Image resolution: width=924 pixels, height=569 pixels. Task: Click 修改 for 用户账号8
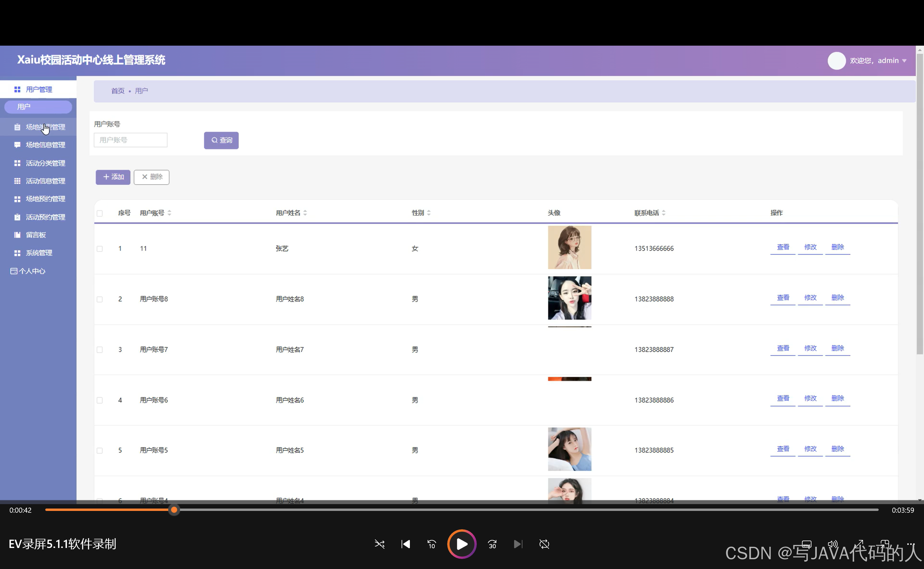pos(810,298)
